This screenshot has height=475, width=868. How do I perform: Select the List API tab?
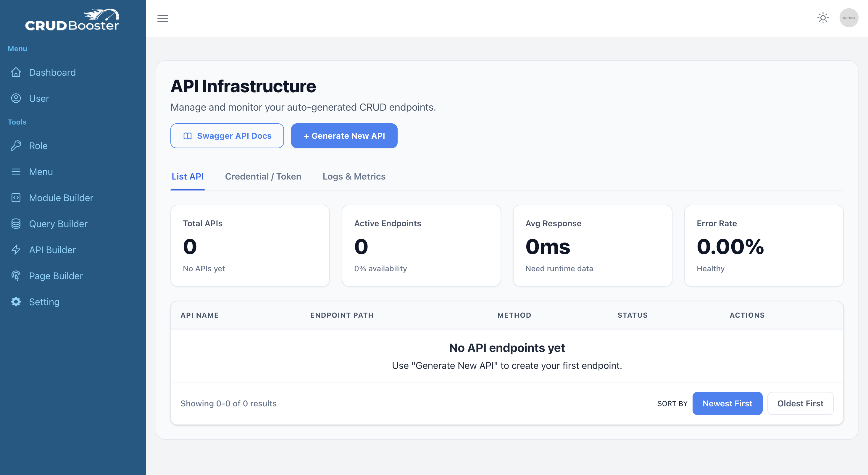click(x=187, y=177)
